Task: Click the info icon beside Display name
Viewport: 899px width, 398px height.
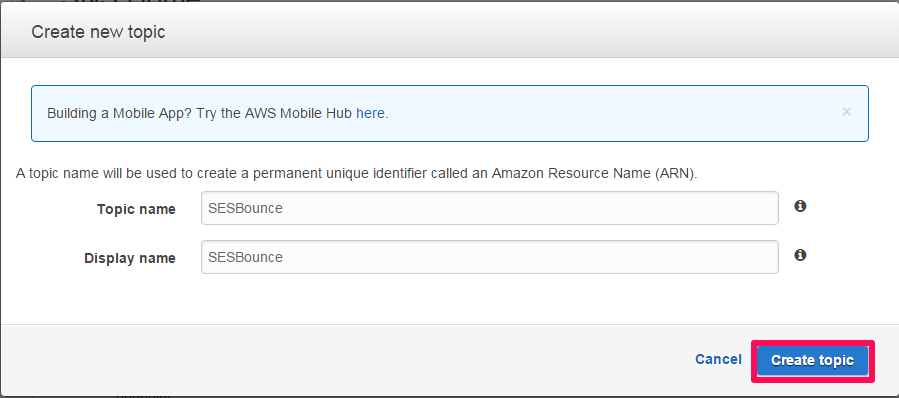Action: [800, 255]
